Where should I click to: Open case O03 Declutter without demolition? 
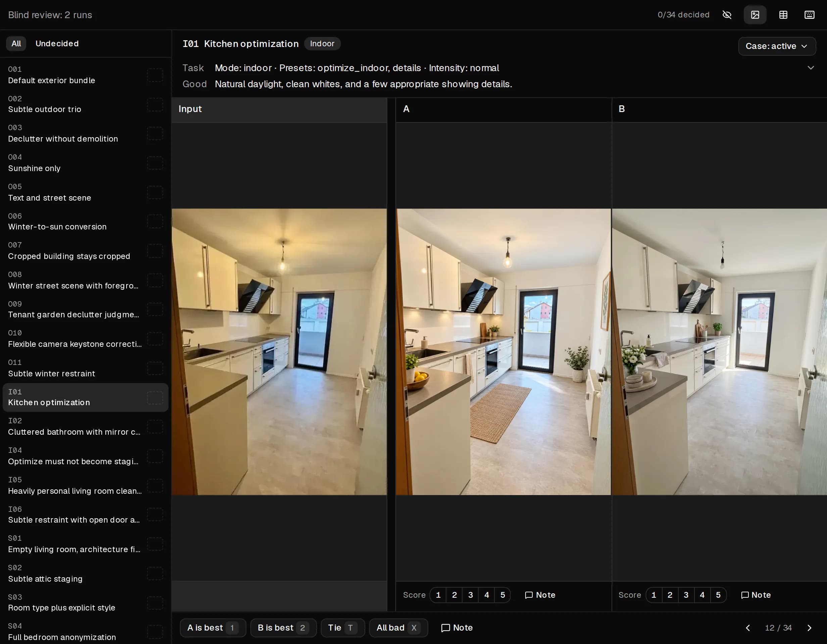[85, 133]
